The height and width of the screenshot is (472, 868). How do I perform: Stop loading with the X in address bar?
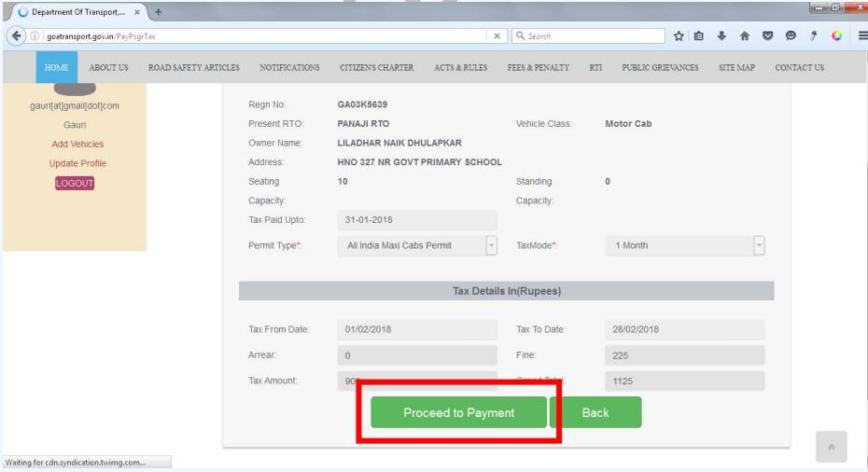pyautogui.click(x=497, y=36)
